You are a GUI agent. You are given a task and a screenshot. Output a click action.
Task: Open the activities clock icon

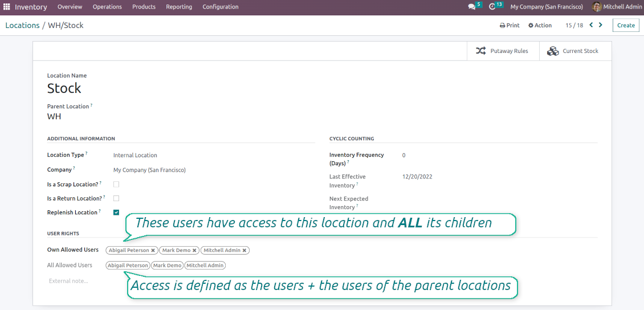(x=492, y=7)
